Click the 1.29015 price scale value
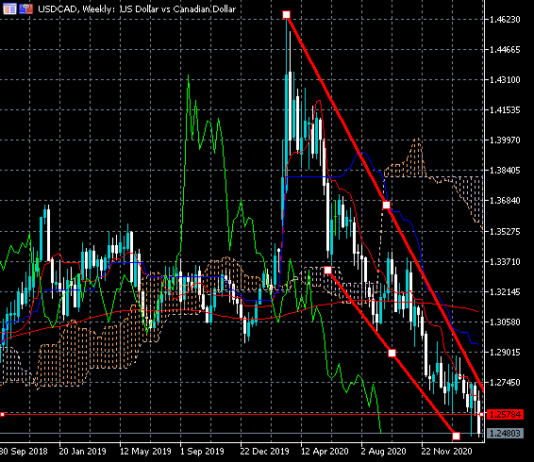 click(505, 352)
